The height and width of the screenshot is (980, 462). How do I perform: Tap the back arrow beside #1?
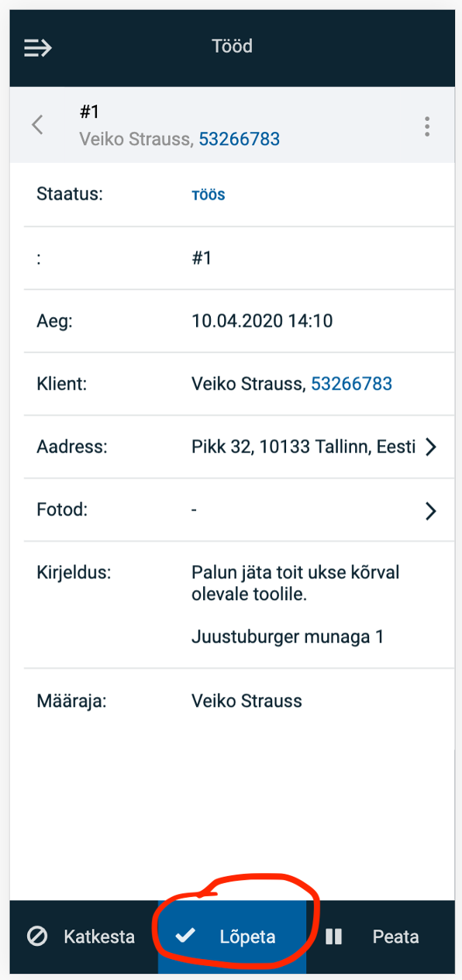36,125
